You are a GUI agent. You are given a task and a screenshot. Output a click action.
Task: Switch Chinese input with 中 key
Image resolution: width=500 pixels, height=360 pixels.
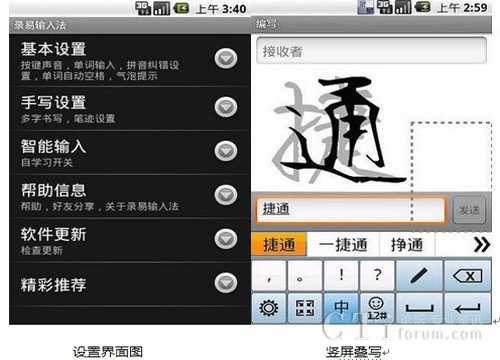(x=341, y=308)
